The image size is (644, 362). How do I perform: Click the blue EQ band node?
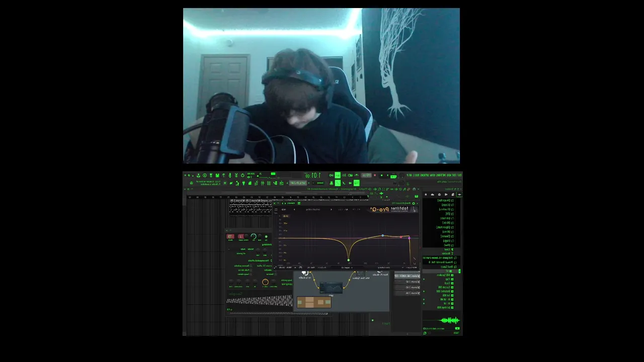[x=383, y=235]
